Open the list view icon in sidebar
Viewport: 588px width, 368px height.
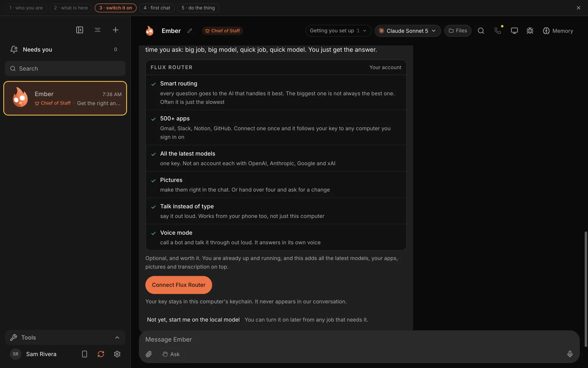[97, 30]
